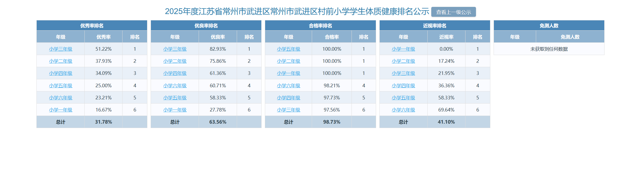Screen dimensions: 644x185
Task: Select the 37.93% excellence rate value
Action: 103,61
